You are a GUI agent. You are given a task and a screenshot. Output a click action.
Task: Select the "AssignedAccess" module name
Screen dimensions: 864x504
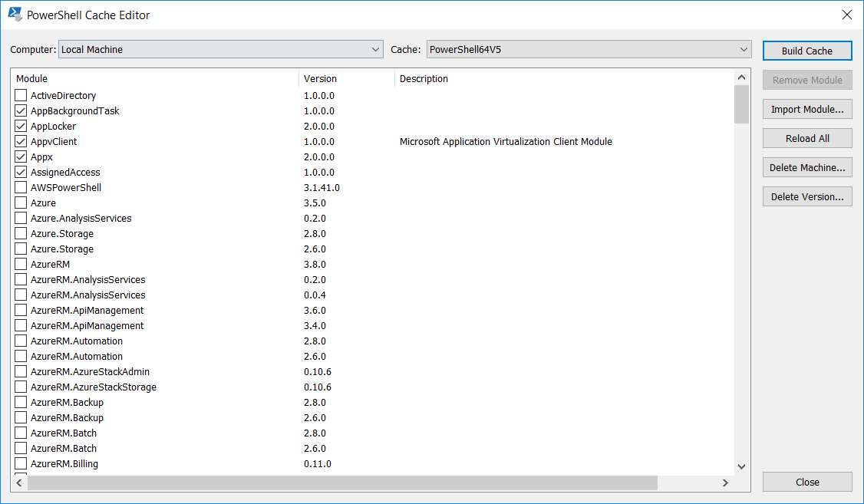pyautogui.click(x=65, y=173)
